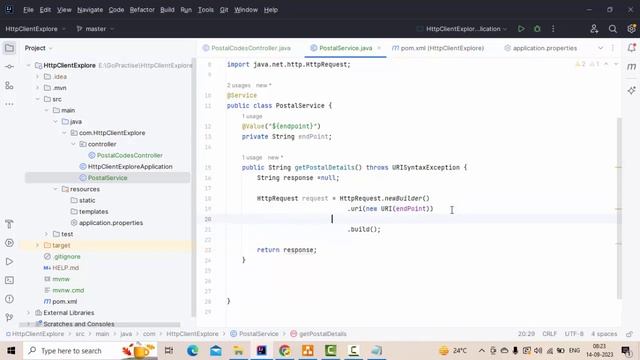Open IntelliJ main menu logo
The height and width of the screenshot is (360, 640).
(9, 9)
